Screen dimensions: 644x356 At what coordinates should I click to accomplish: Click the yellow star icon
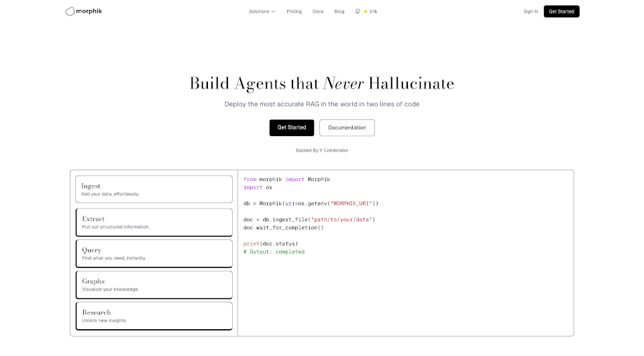pyautogui.click(x=366, y=11)
